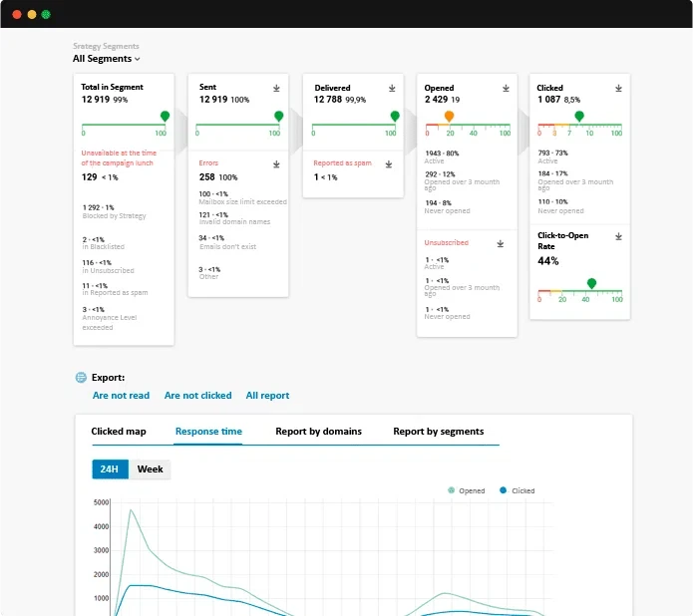
Task: Open the Report by segments tab
Action: coord(438,432)
